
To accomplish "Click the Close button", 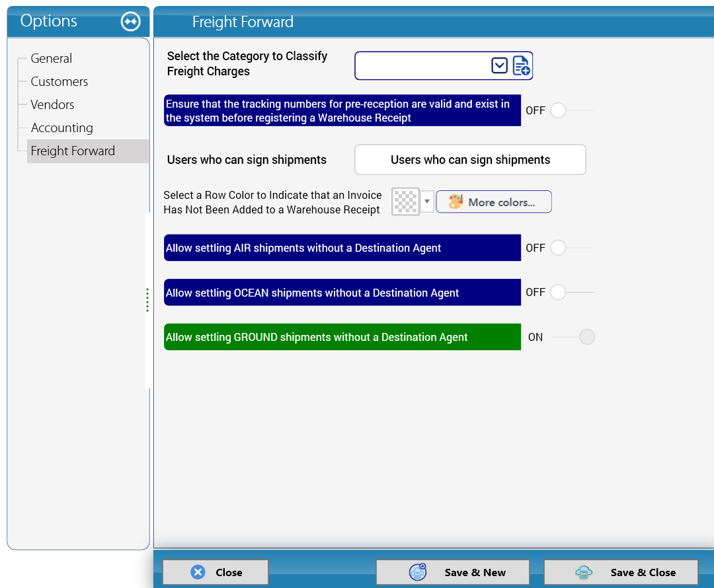I will click(x=216, y=572).
